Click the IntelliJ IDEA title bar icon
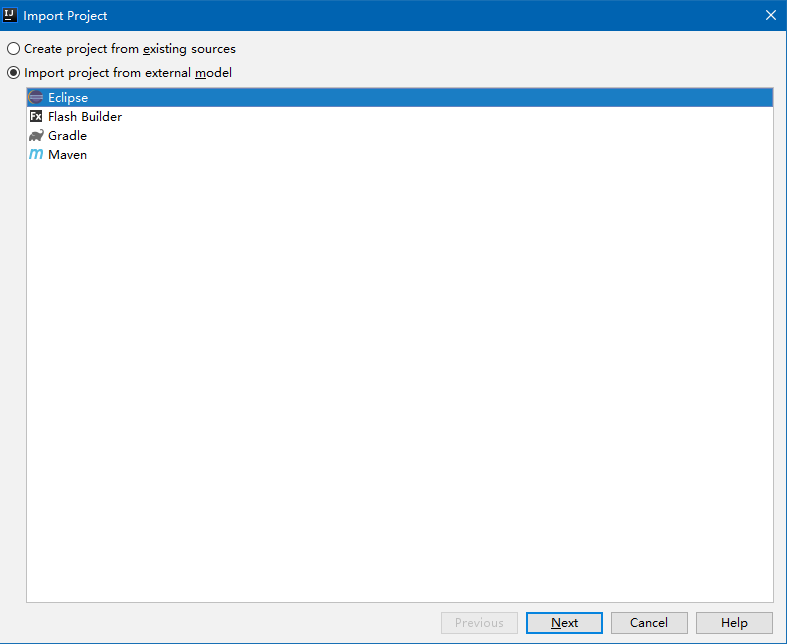The height and width of the screenshot is (644, 787). [10, 15]
